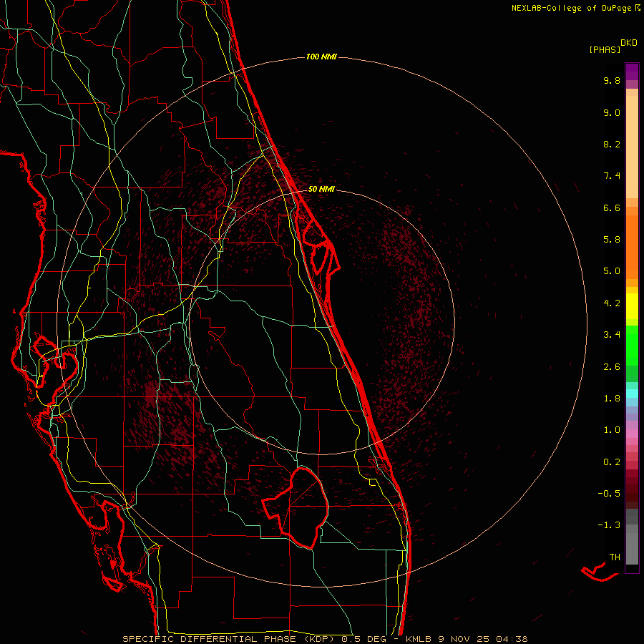The width and height of the screenshot is (644, 644).
Task: Click the -1.3 scale value
Action: pyautogui.click(x=609, y=525)
